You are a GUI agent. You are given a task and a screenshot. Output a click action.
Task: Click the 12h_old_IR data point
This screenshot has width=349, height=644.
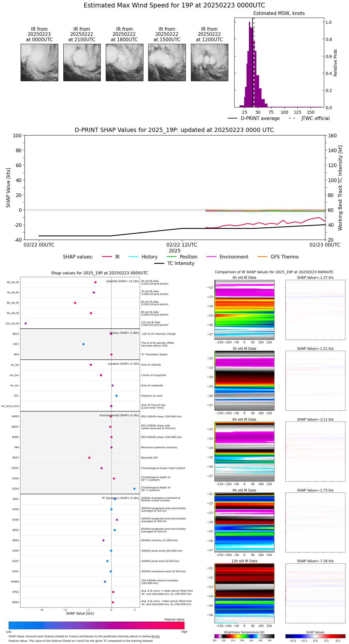tap(25, 323)
